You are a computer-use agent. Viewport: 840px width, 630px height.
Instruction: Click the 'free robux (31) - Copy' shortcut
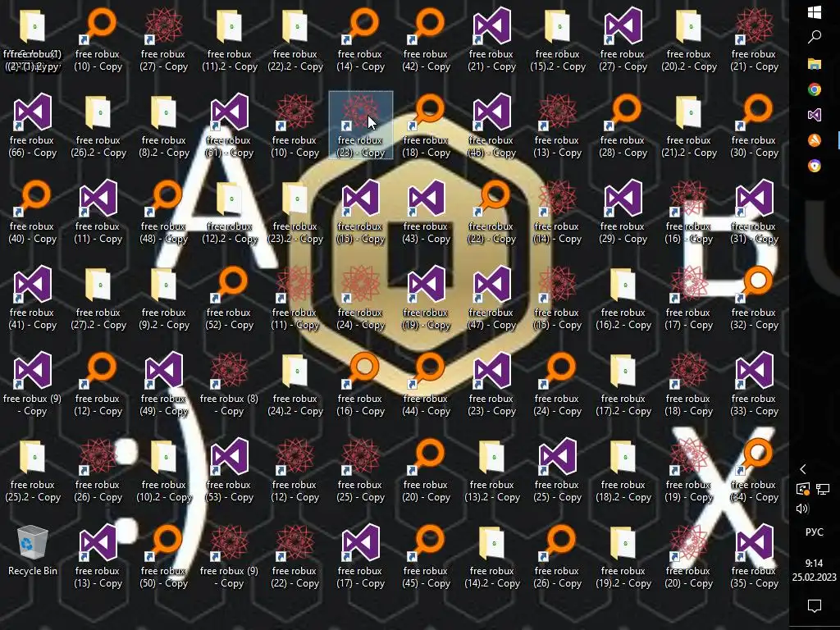[755, 212]
